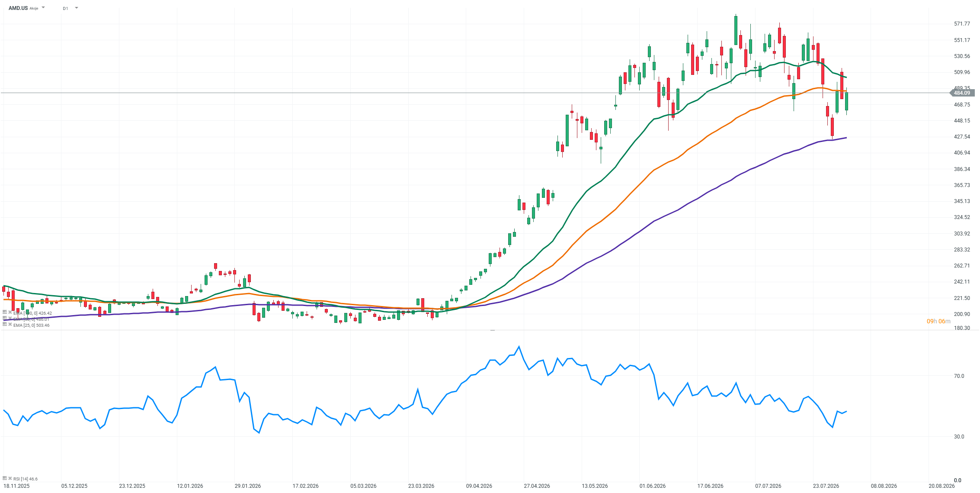Viewport: 980px width, 493px height.
Task: Click the 571.77 price axis label
Action: tap(962, 24)
